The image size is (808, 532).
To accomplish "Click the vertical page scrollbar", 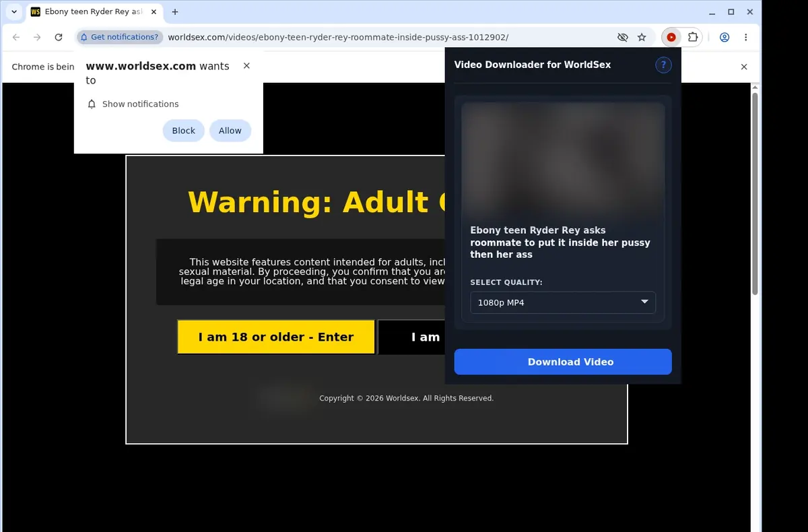I will pos(755,193).
